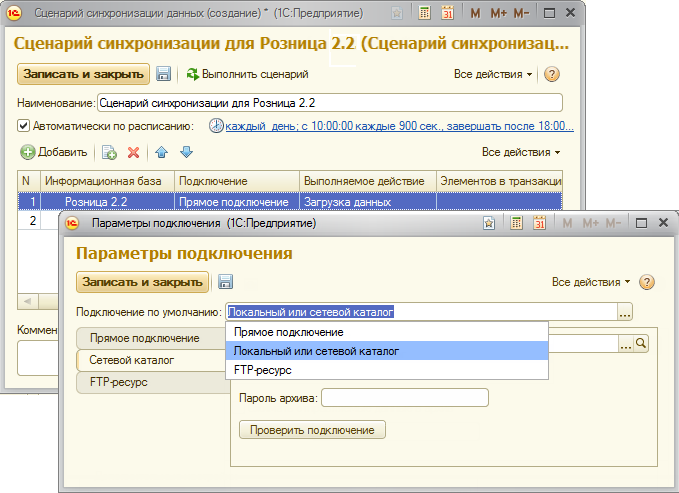
Task: Click 'Записать и закрыть' in Параметры подключения
Action: tap(142, 282)
